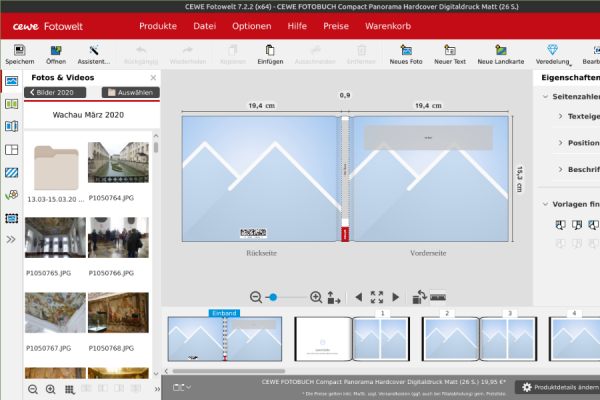Open backgrounds panel in left sidebar
Image resolution: width=600 pixels, height=400 pixels.
point(11,173)
